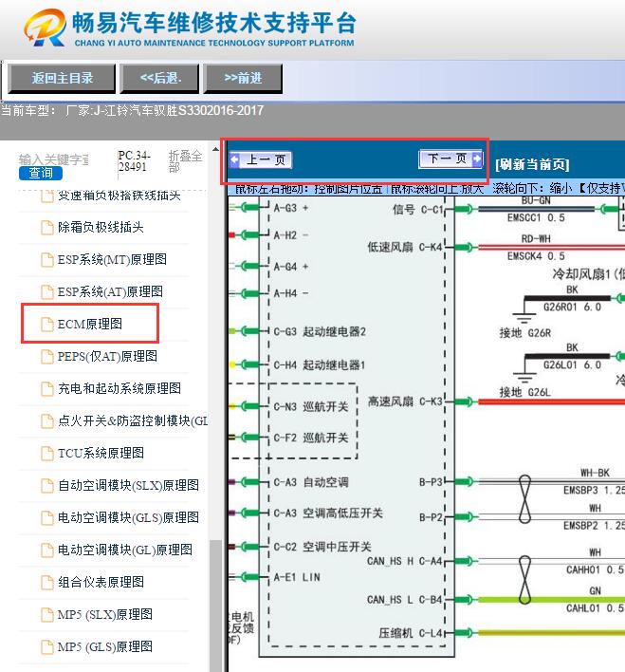Image resolution: width=625 pixels, height=672 pixels.
Task: Click the document icon beside 组合仪表原理图
Action: (47, 583)
